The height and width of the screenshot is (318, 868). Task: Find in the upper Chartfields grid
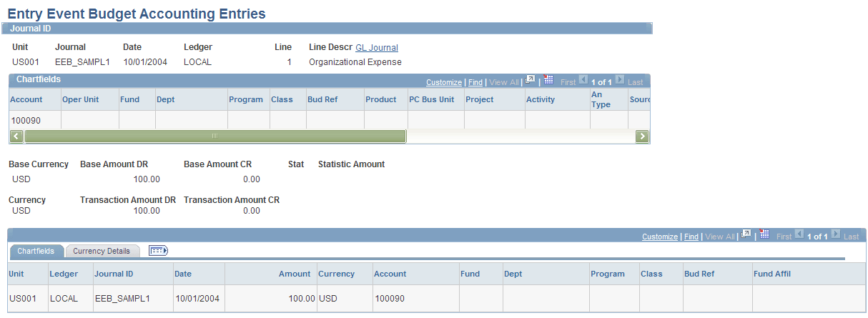point(475,82)
